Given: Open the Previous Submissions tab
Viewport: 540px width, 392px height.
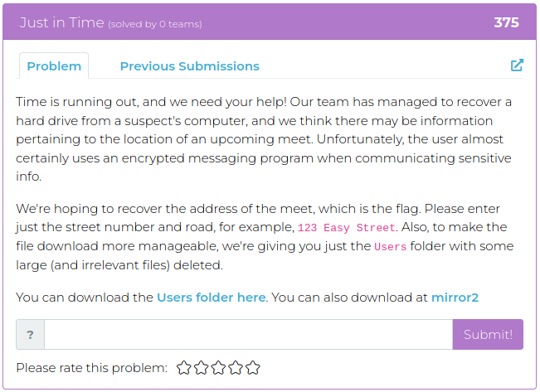Looking at the screenshot, I should point(189,66).
